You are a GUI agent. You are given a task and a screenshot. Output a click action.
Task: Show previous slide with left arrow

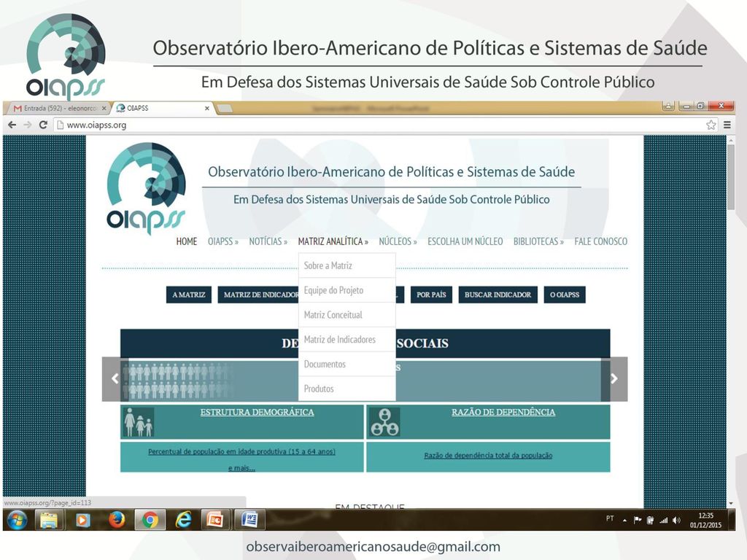pyautogui.click(x=115, y=378)
